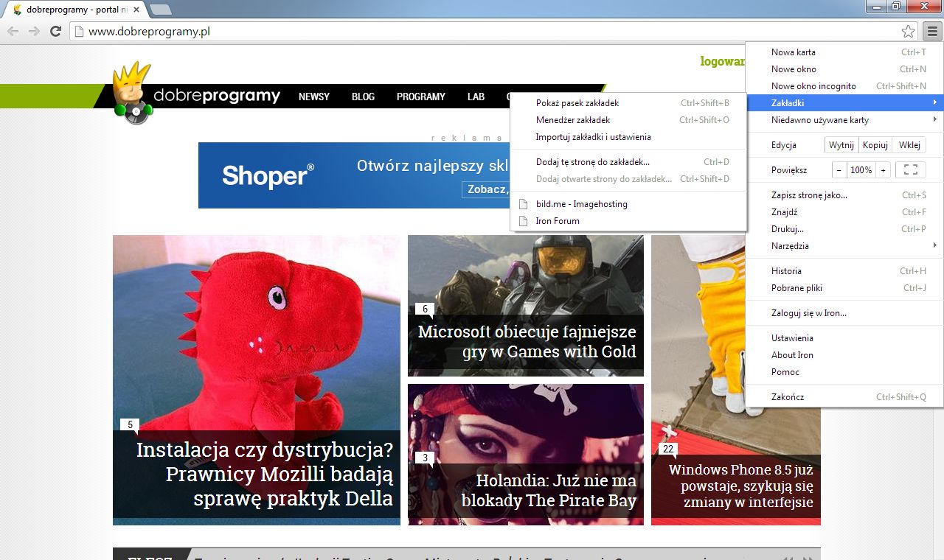Increase zoom with the plus button
Screen dimensions: 944x560
(x=883, y=170)
